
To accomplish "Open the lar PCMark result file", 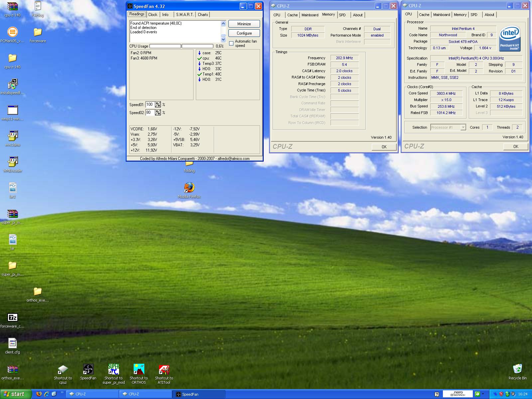I will tap(12, 242).
